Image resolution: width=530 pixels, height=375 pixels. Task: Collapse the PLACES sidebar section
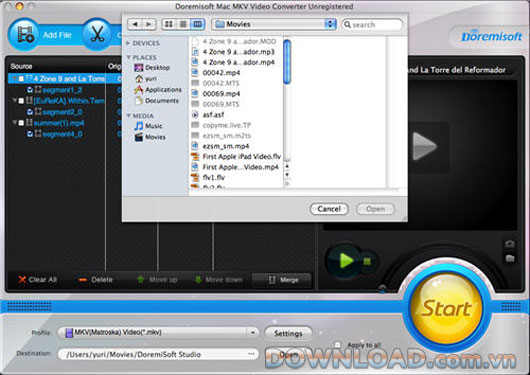(128, 57)
